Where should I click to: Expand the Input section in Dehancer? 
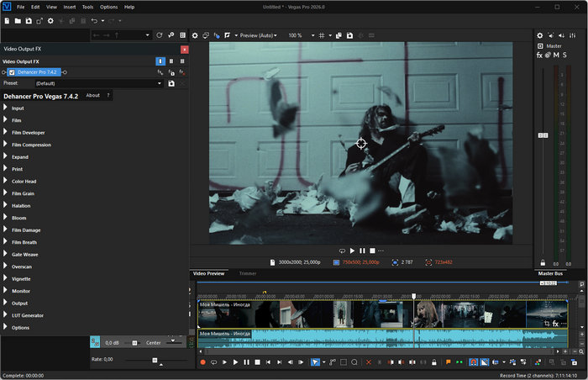[5, 108]
